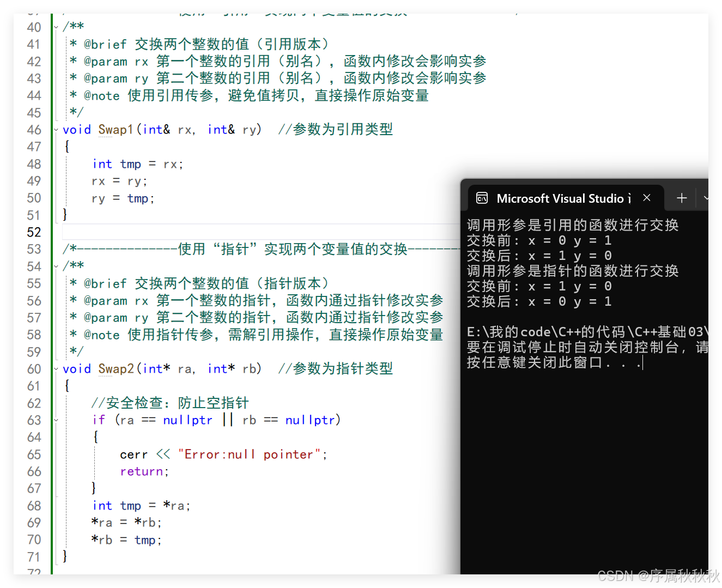Screen dimensions: 722x588
Task: Collapse the Swap1 function at line 46
Action: coord(56,130)
